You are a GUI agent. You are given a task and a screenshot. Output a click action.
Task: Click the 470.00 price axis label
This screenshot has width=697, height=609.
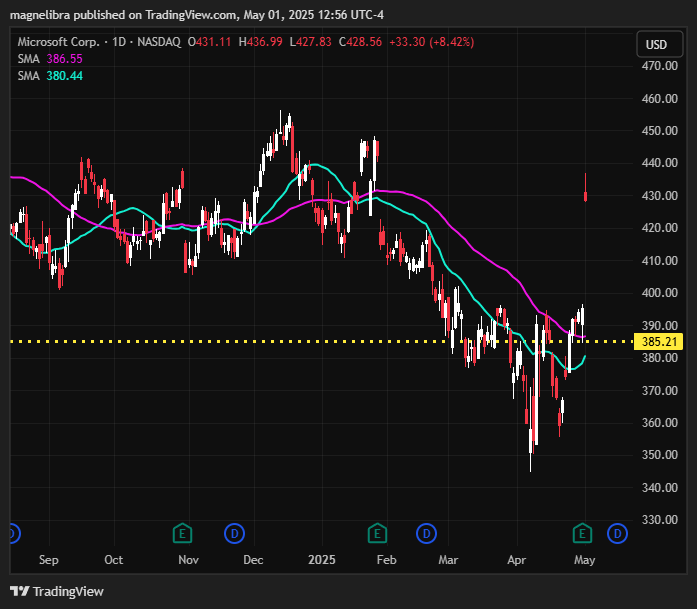coord(660,66)
